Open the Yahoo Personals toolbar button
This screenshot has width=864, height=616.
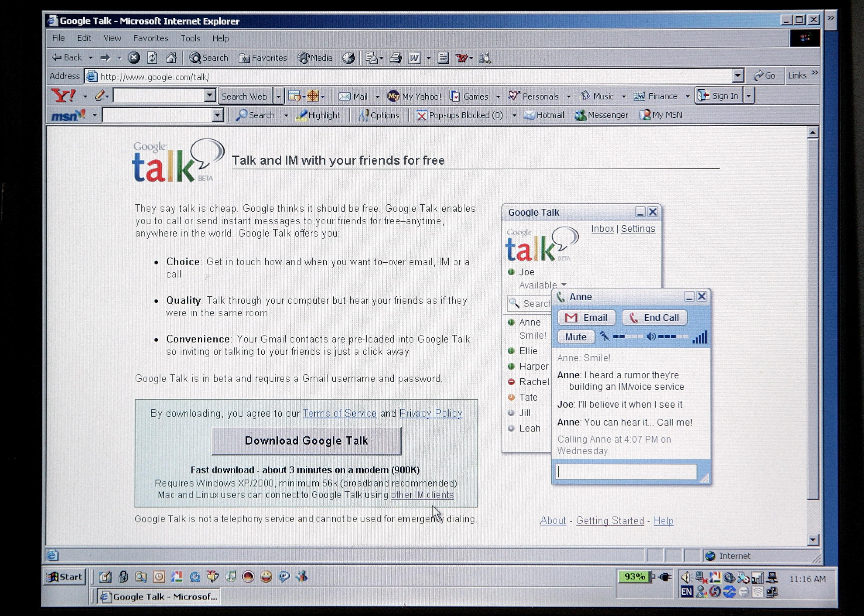[533, 96]
